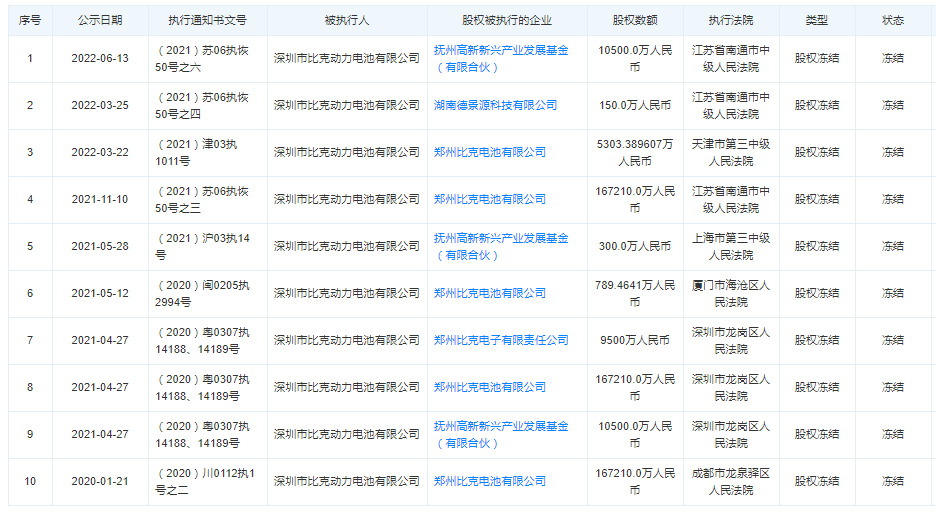This screenshot has height=515, width=936.
Task: Select document number （2021）苏06执恢50号之三
Action: (202, 199)
